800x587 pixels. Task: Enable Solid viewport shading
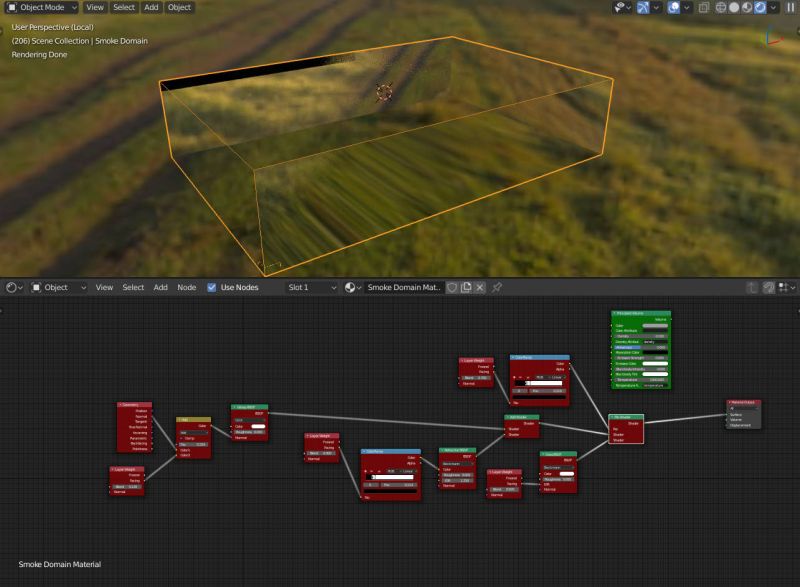point(733,7)
